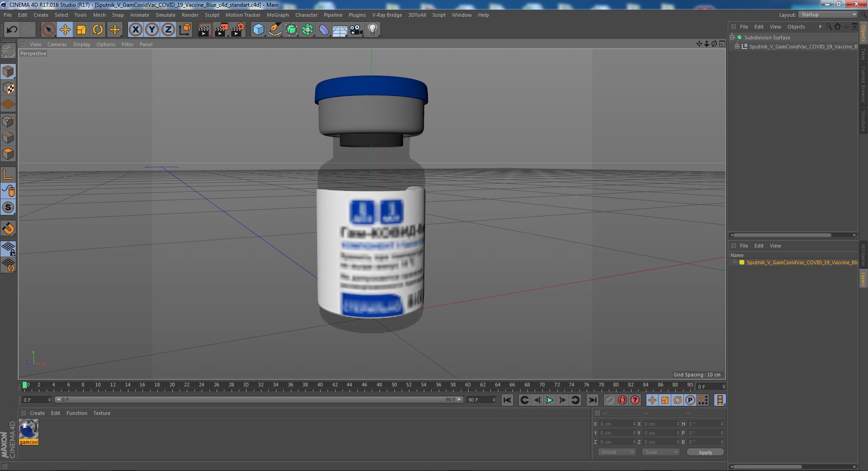Add a Light object
868x471 pixels.
(372, 30)
